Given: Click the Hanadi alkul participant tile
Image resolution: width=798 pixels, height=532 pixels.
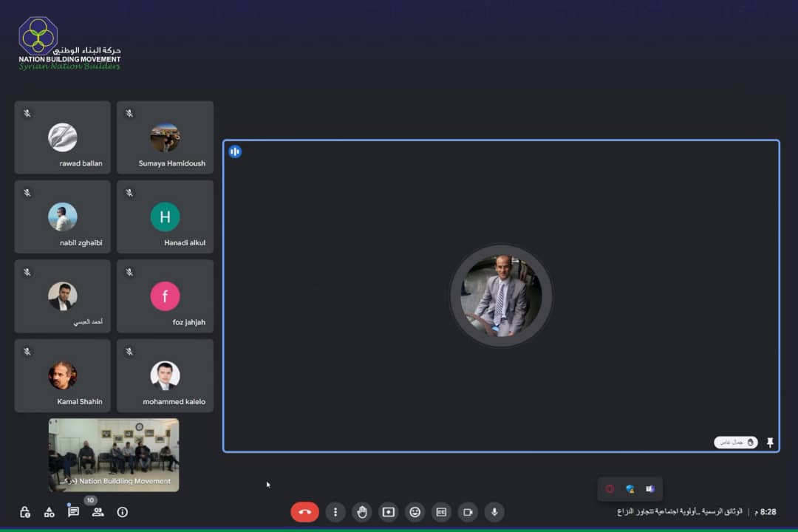Looking at the screenshot, I should pos(166,217).
